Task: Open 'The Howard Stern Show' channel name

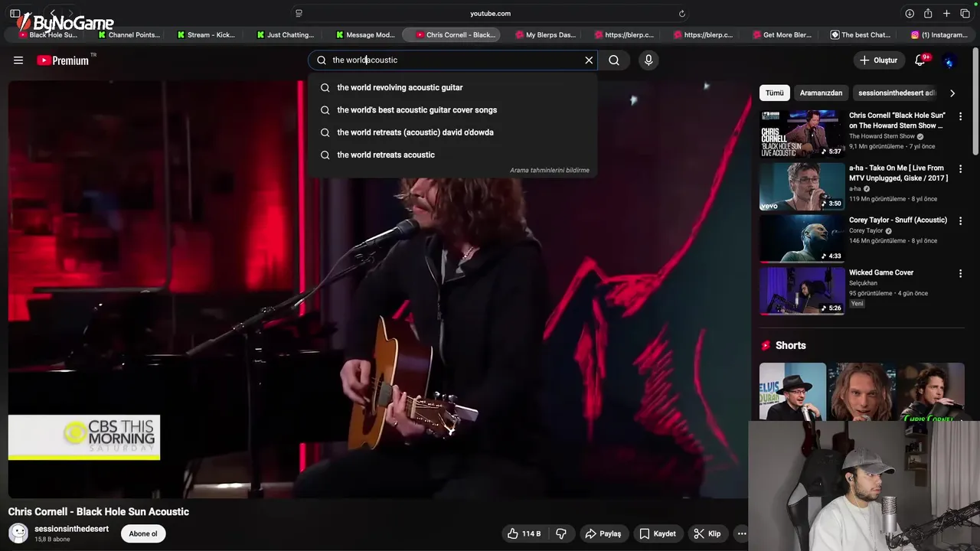Action: (882, 136)
